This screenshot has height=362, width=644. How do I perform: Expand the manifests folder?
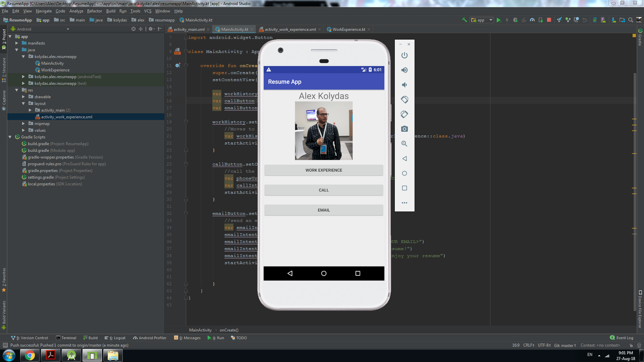click(x=16, y=43)
